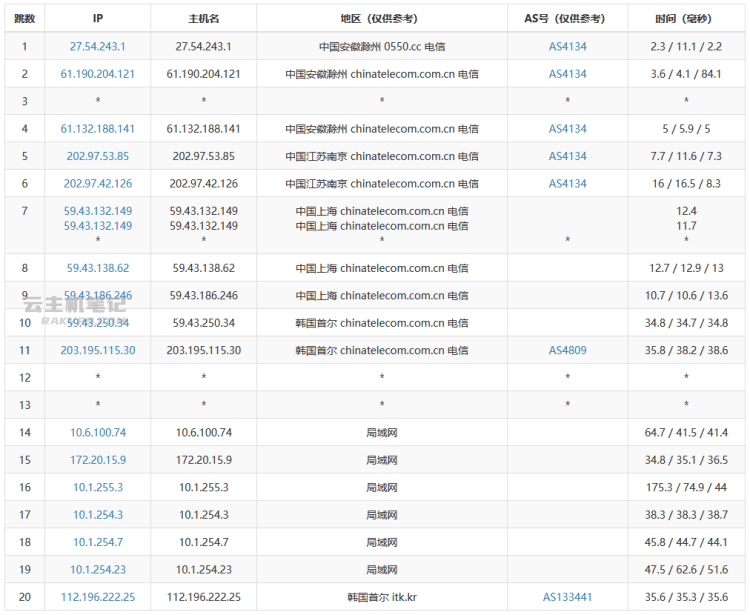Select hostname cell 61.190.204.121

[203, 74]
